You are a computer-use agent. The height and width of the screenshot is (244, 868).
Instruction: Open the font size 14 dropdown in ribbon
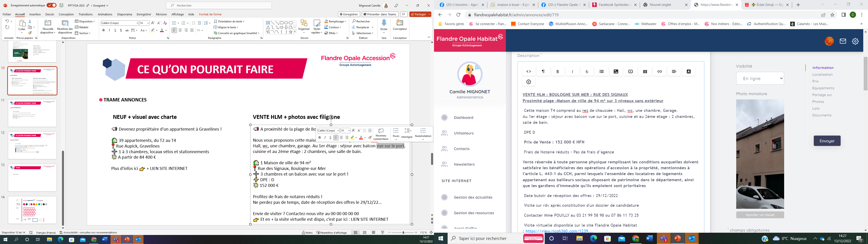pos(148,23)
